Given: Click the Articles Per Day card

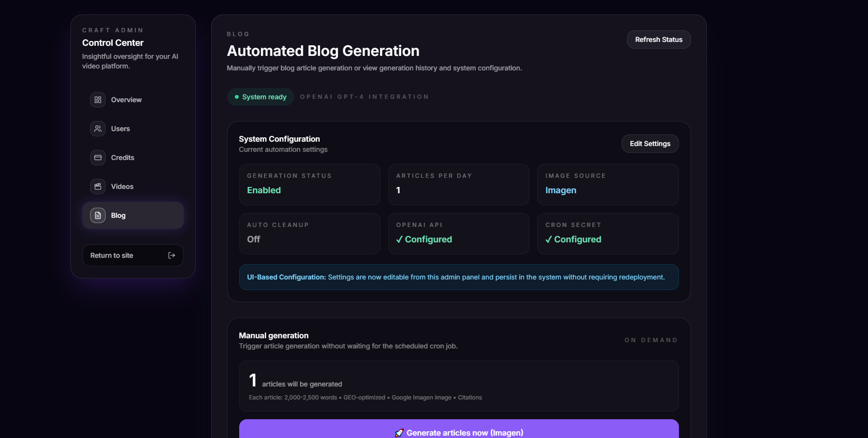Looking at the screenshot, I should [459, 185].
